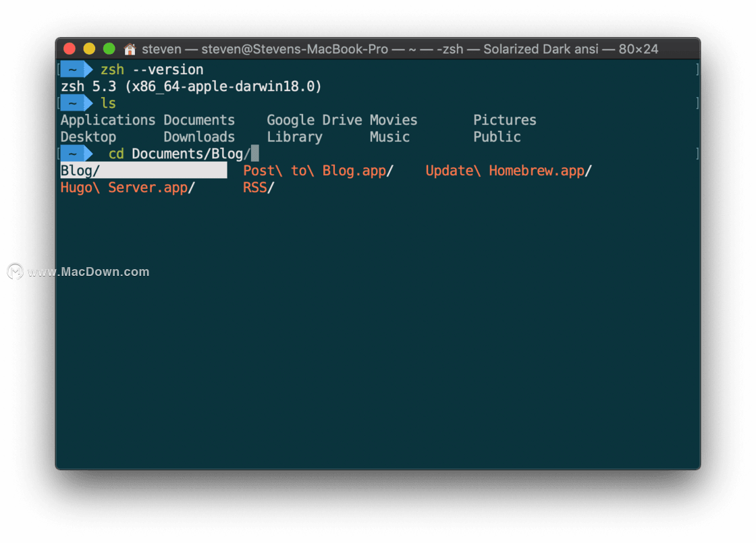Click 'Public' in the ls output
This screenshot has width=756, height=543.
tap(497, 137)
